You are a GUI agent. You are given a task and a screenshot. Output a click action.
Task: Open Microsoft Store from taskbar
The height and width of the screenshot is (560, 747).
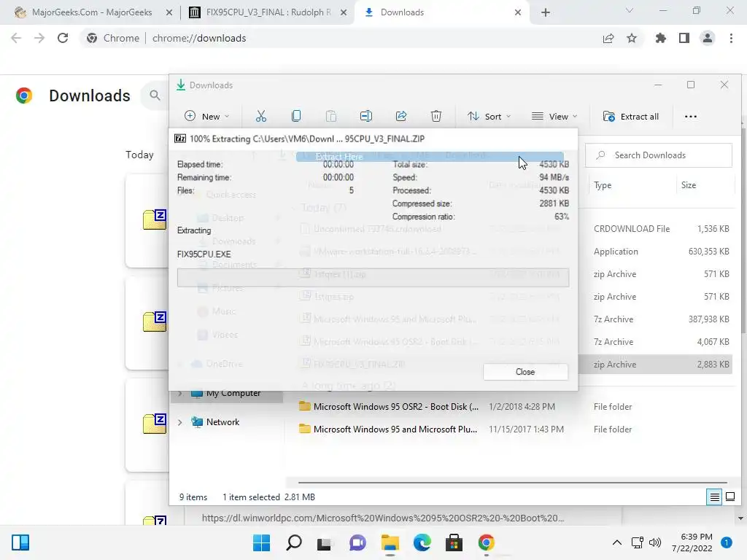coord(454,542)
